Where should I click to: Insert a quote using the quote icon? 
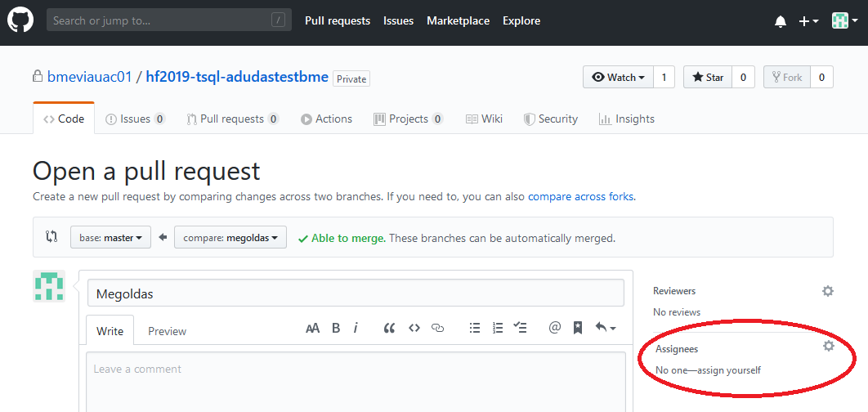tap(389, 329)
